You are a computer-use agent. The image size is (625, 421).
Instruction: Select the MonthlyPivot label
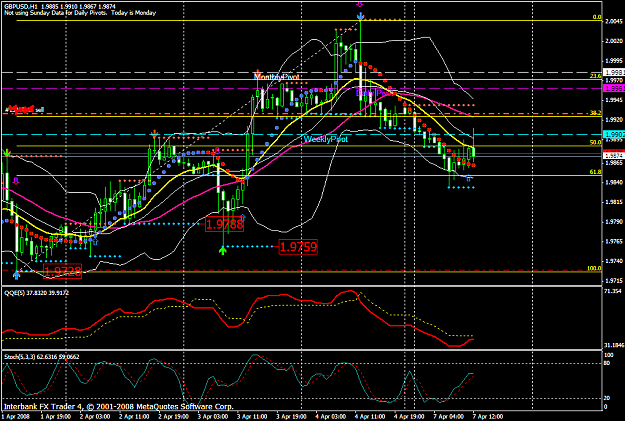tap(277, 77)
